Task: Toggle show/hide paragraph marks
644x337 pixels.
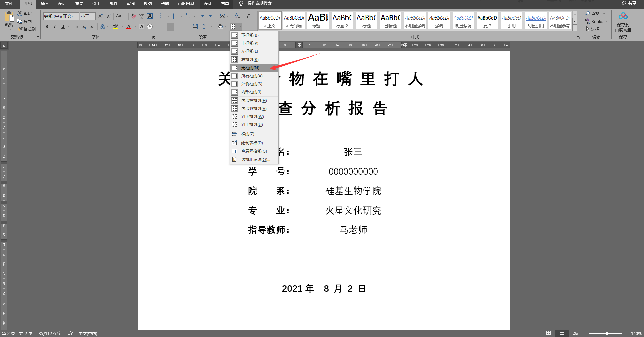Action: tap(248, 16)
